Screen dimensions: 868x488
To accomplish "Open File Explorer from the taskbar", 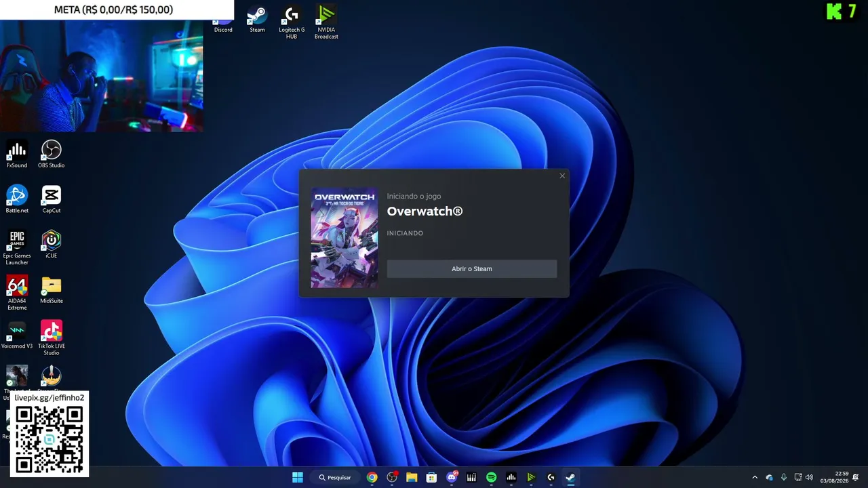I will pos(412,477).
